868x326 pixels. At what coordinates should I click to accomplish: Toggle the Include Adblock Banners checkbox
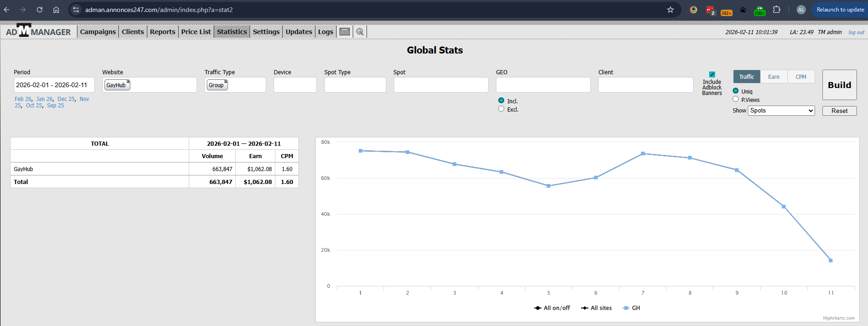(712, 75)
